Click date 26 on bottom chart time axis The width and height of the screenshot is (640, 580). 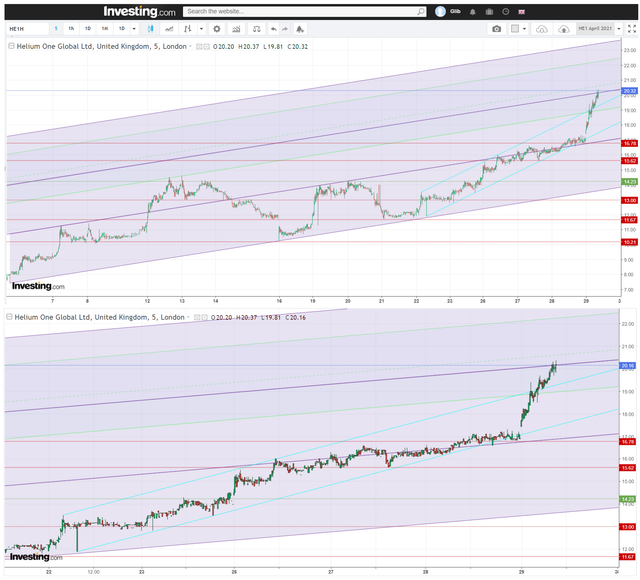coord(234,572)
